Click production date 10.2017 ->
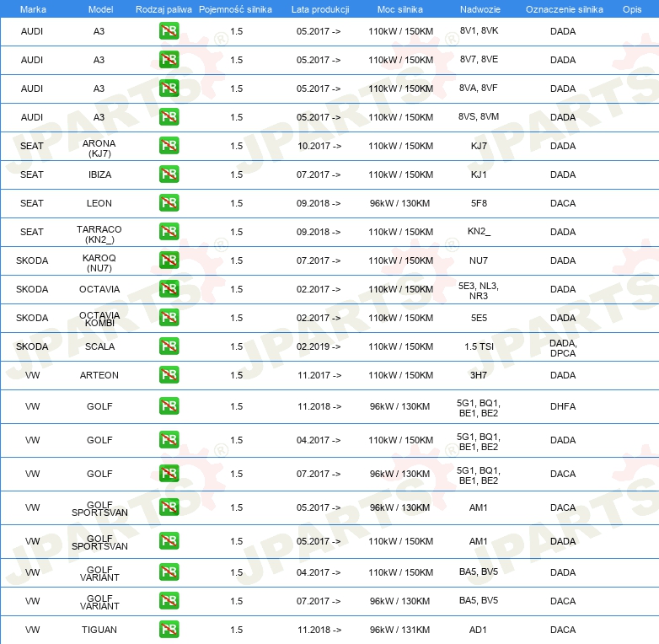The image size is (659, 644). (319, 146)
